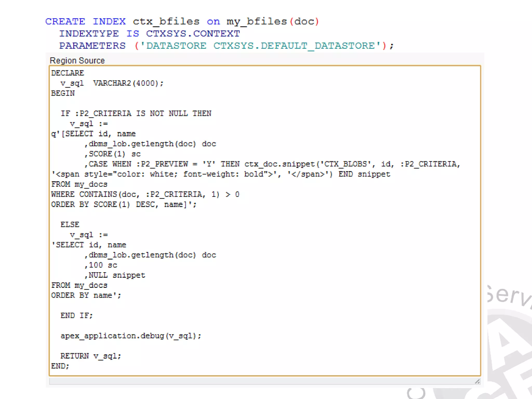Click the RETURN v_sql; line

91,356
